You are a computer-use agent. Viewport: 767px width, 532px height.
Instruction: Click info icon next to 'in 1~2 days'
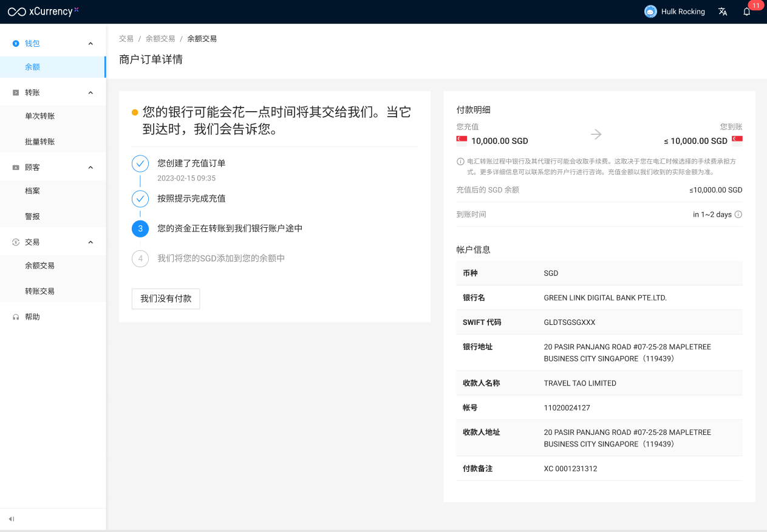[738, 214]
